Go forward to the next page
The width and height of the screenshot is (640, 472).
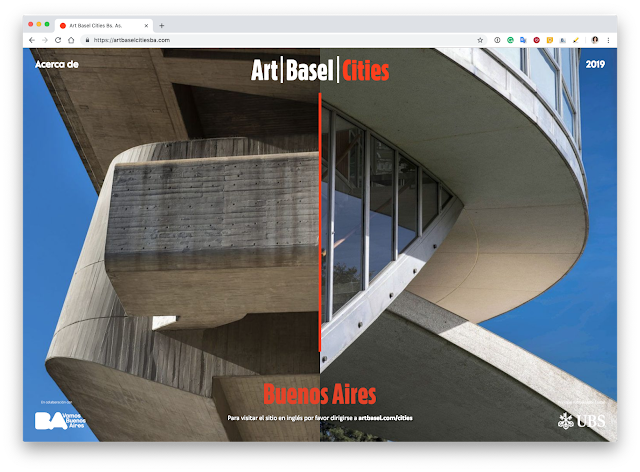coord(45,40)
